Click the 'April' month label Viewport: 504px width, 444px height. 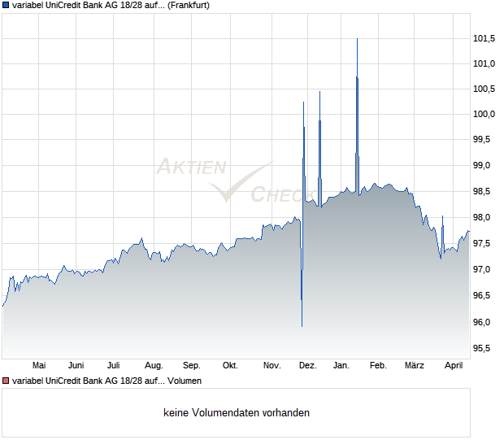454,366
